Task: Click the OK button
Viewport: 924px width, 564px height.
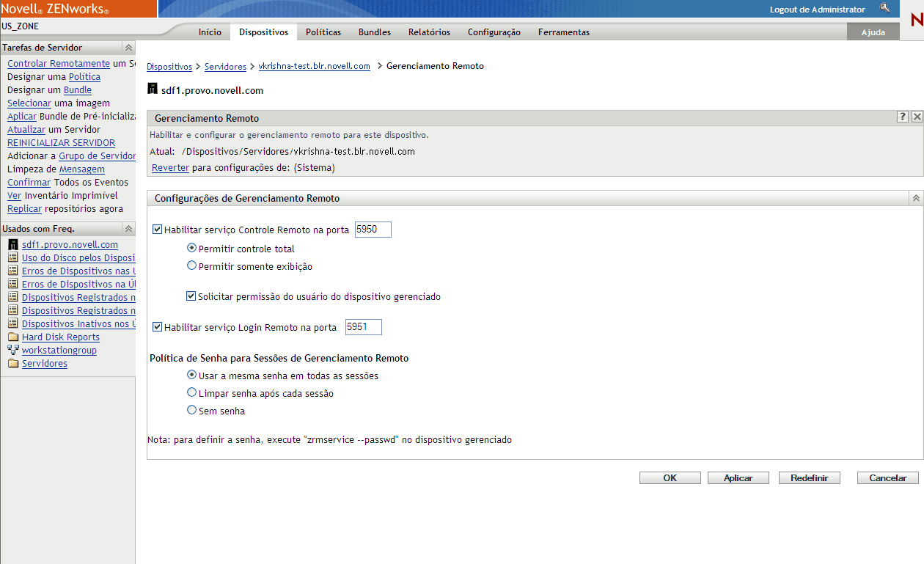Action: tap(670, 478)
